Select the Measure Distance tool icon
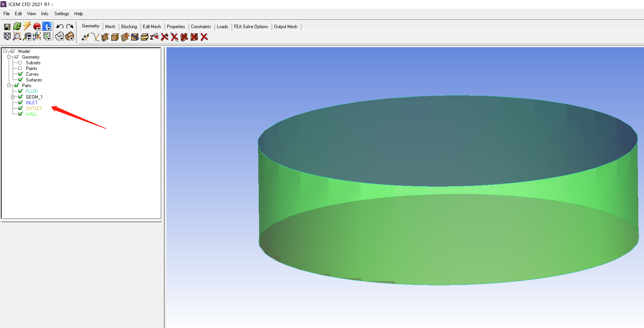Screen dimensions: 644x328 tap(27, 36)
